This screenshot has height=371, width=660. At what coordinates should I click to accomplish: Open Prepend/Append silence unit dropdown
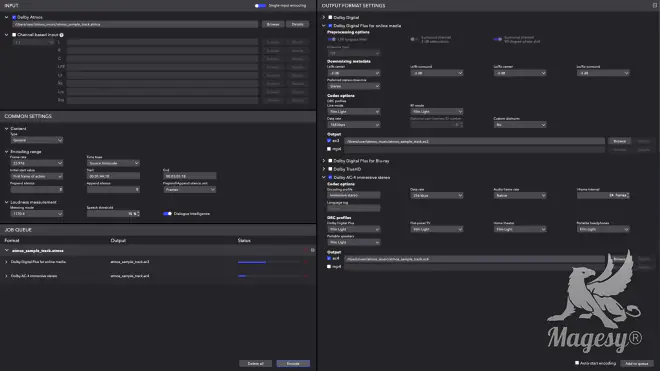point(190,190)
